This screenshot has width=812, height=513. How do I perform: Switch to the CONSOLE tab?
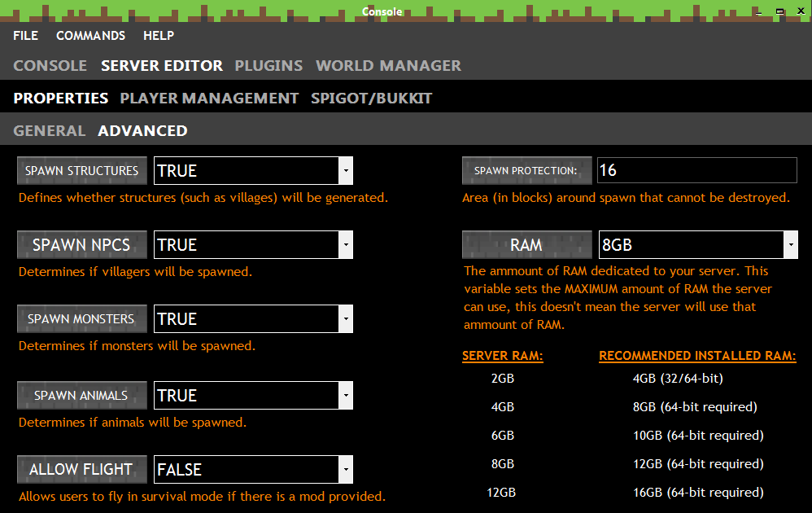(x=50, y=66)
